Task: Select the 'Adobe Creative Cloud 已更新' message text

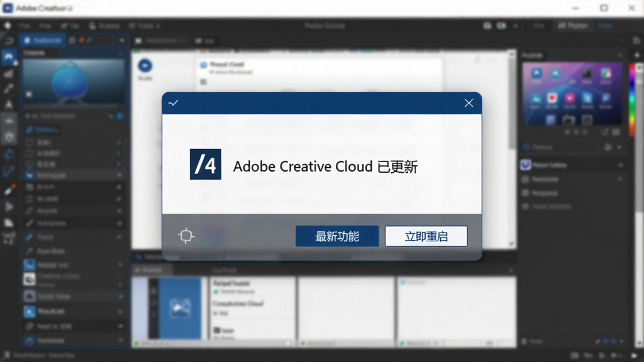Action: 325,167
